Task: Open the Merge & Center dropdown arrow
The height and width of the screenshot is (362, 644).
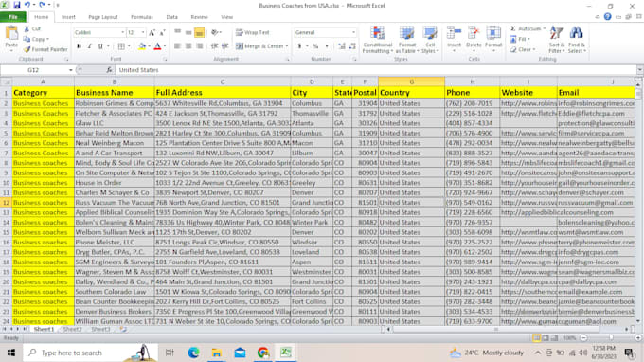Action: [287, 46]
